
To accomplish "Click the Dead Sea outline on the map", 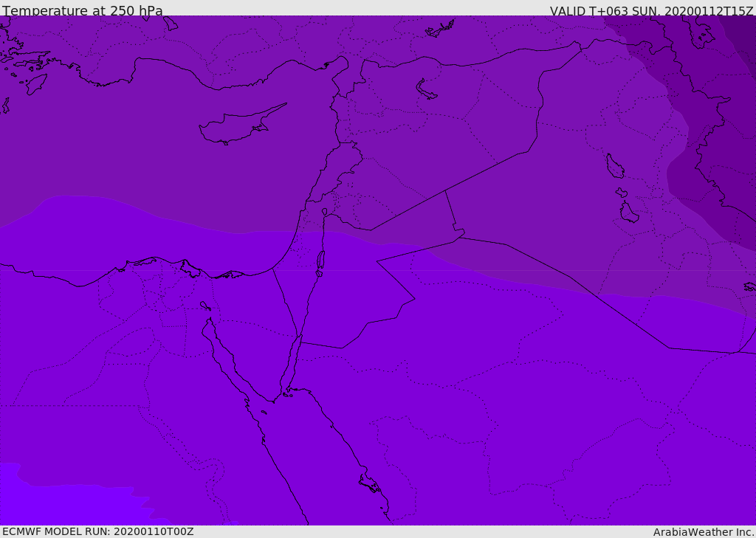I will (x=320, y=262).
